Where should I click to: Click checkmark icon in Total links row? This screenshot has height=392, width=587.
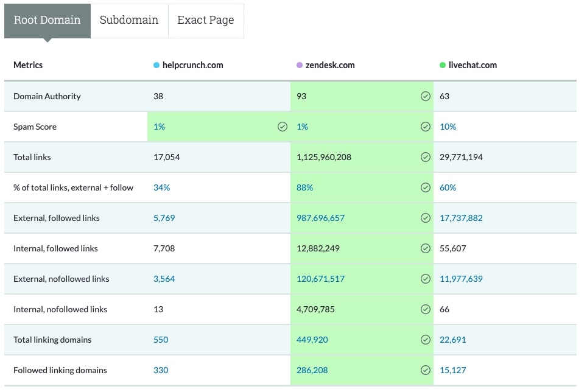(425, 157)
